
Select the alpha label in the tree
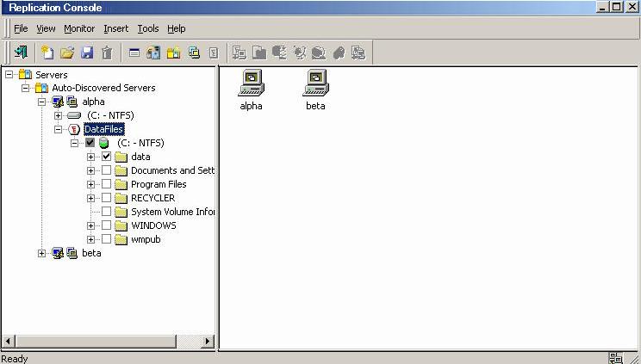coord(94,102)
